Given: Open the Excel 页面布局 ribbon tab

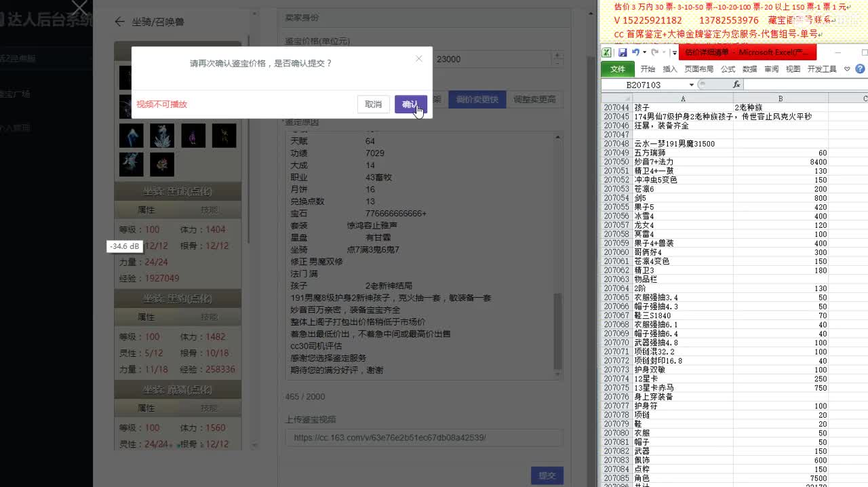Looking at the screenshot, I should (698, 69).
